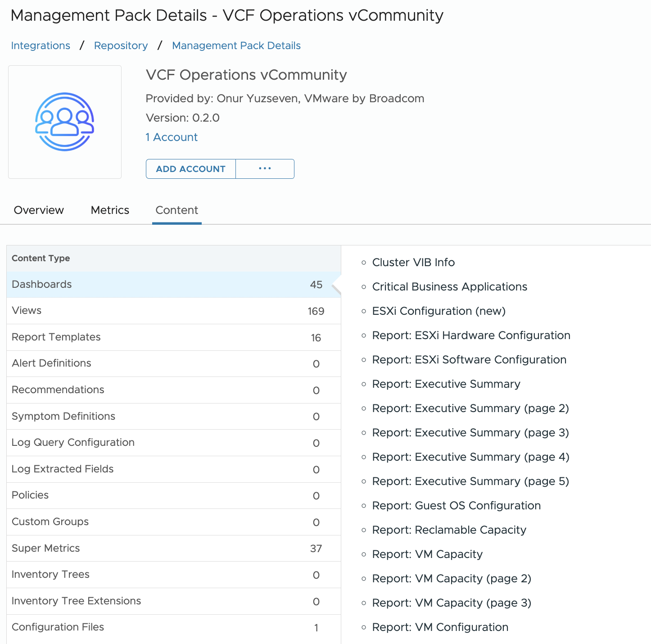This screenshot has height=644, width=651.
Task: Select the Content tab
Action: [177, 210]
